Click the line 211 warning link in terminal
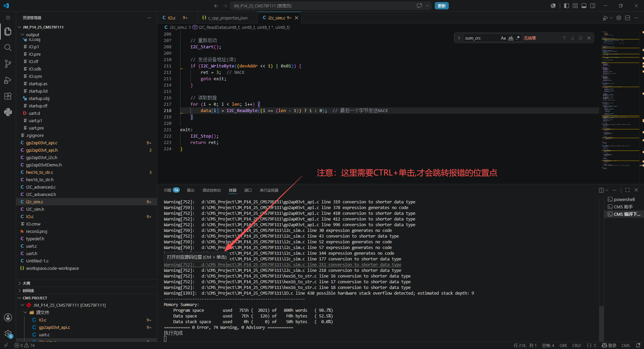 (282, 265)
